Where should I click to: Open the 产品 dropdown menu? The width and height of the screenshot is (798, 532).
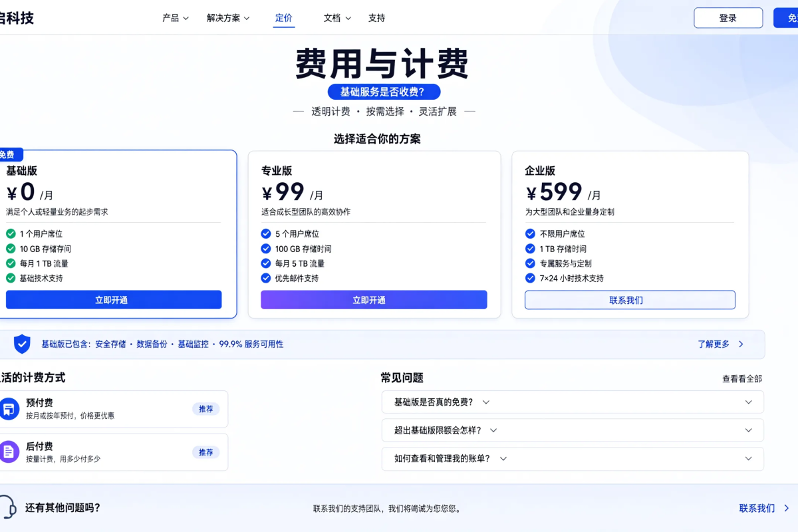(176, 18)
